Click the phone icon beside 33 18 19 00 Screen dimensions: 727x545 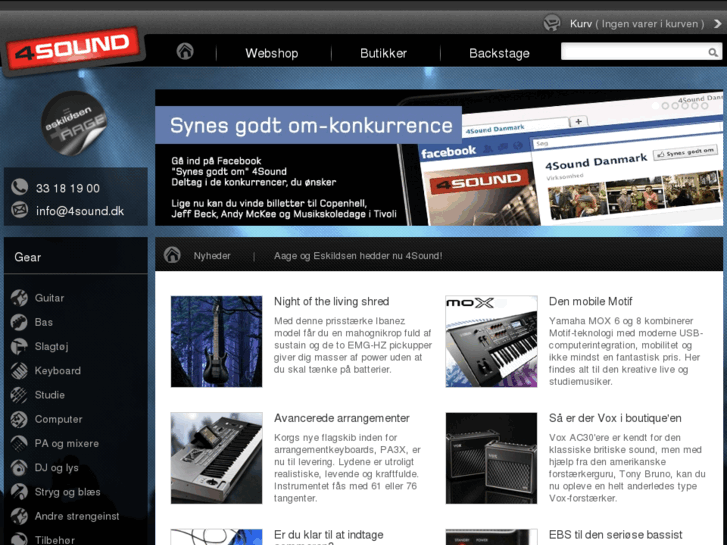pos(19,187)
